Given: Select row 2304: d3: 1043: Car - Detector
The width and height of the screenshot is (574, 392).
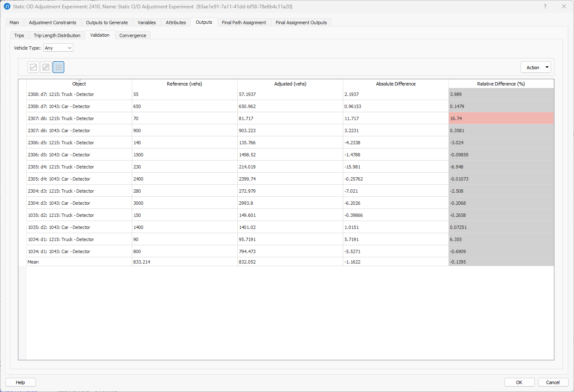Looking at the screenshot, I should coord(79,203).
